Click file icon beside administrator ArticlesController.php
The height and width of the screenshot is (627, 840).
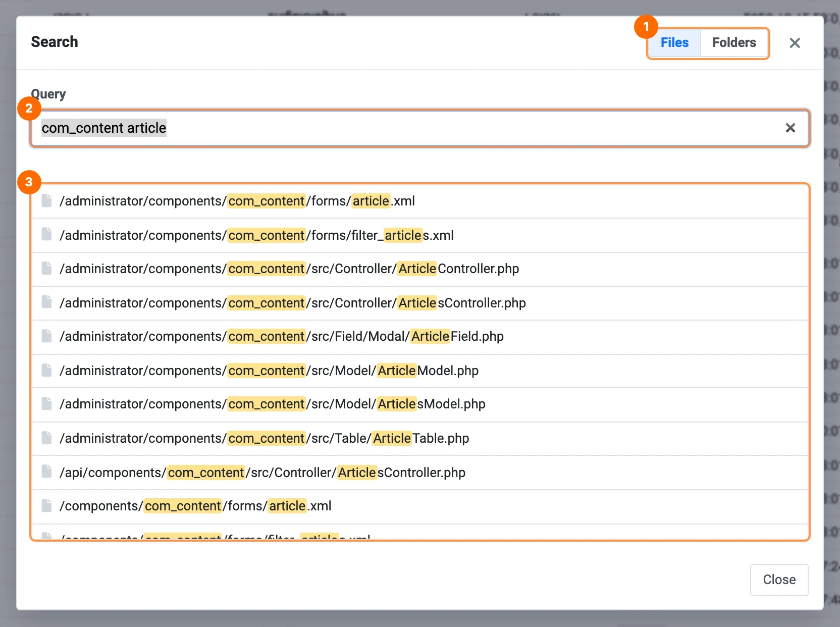(x=46, y=302)
